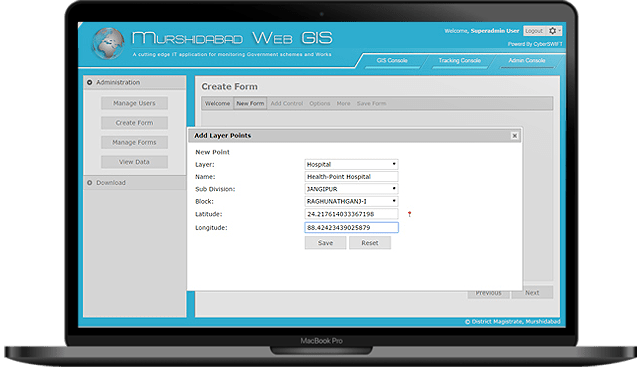Viewport: 640px width, 367px height.
Task: Open View Data from the sidebar
Action: [134, 162]
